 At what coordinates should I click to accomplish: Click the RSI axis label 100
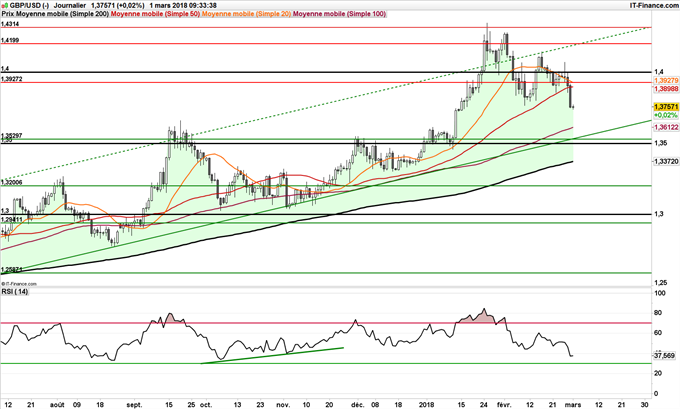pos(660,294)
